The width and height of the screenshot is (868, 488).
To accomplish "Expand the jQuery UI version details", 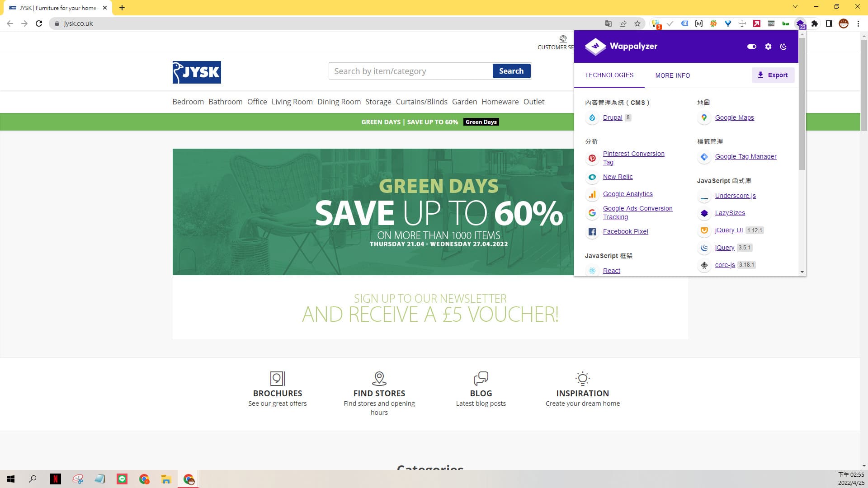I will [754, 230].
